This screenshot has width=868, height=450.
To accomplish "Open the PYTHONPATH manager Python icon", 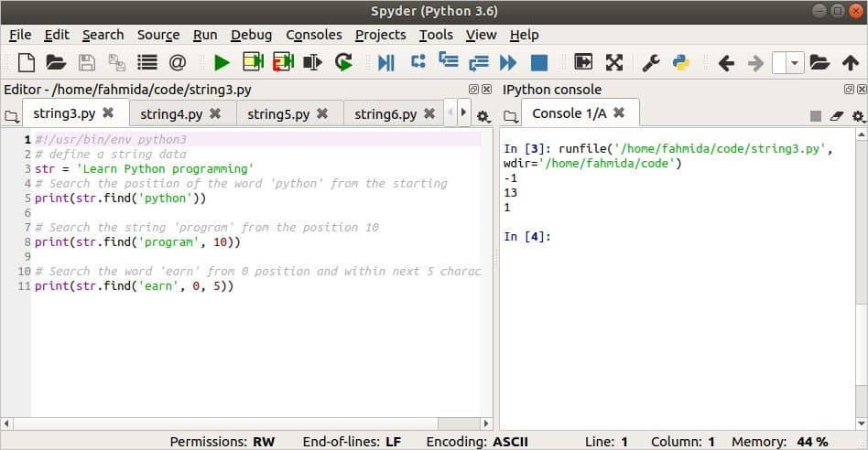I will [x=681, y=62].
